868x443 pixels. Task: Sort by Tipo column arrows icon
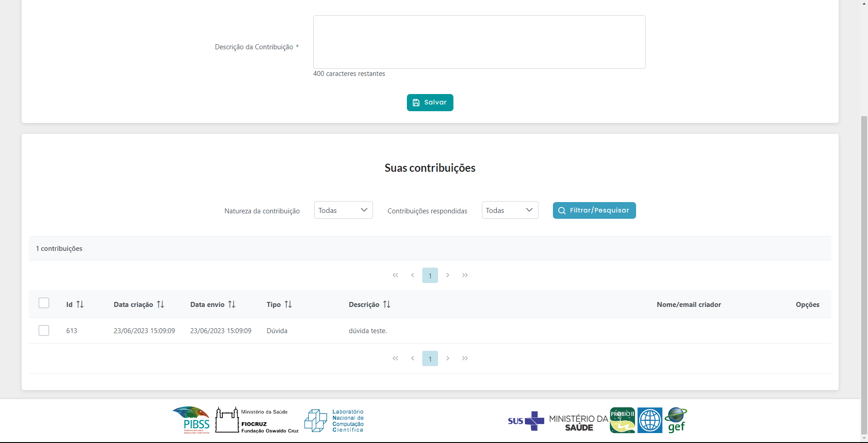[x=288, y=305]
